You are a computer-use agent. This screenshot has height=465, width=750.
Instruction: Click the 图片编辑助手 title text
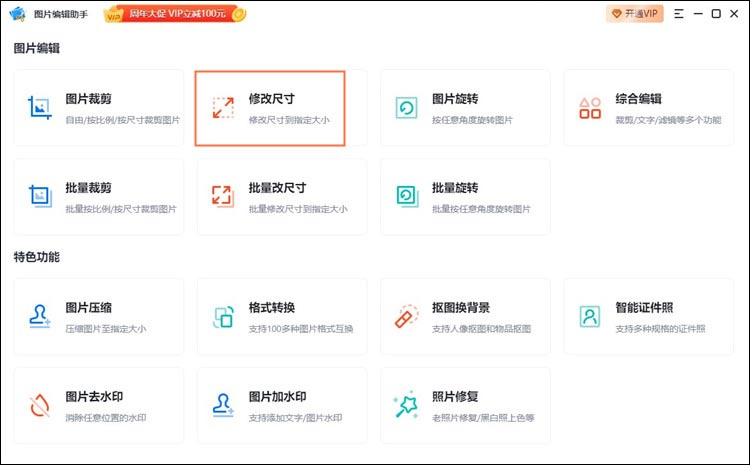tap(61, 14)
